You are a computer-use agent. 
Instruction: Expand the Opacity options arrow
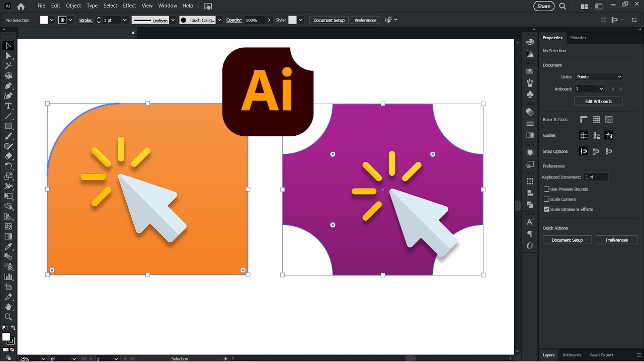[x=269, y=20]
